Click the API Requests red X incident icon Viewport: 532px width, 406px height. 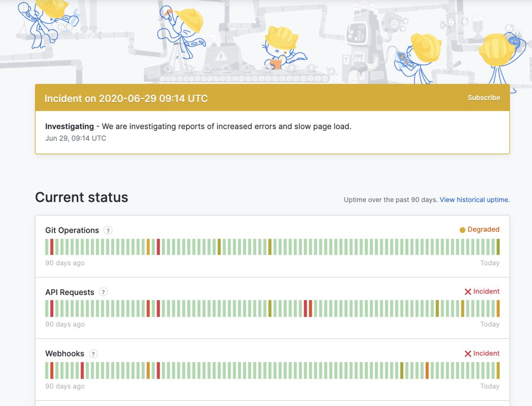click(x=468, y=292)
